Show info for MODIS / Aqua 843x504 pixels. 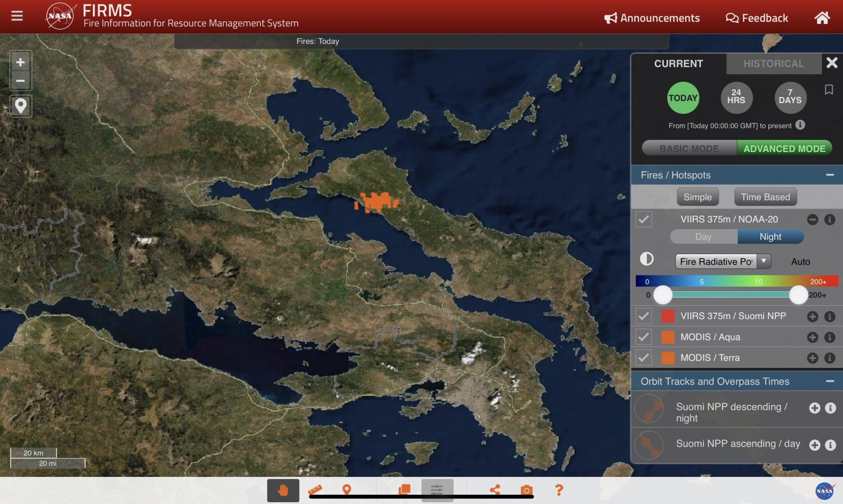pyautogui.click(x=829, y=337)
